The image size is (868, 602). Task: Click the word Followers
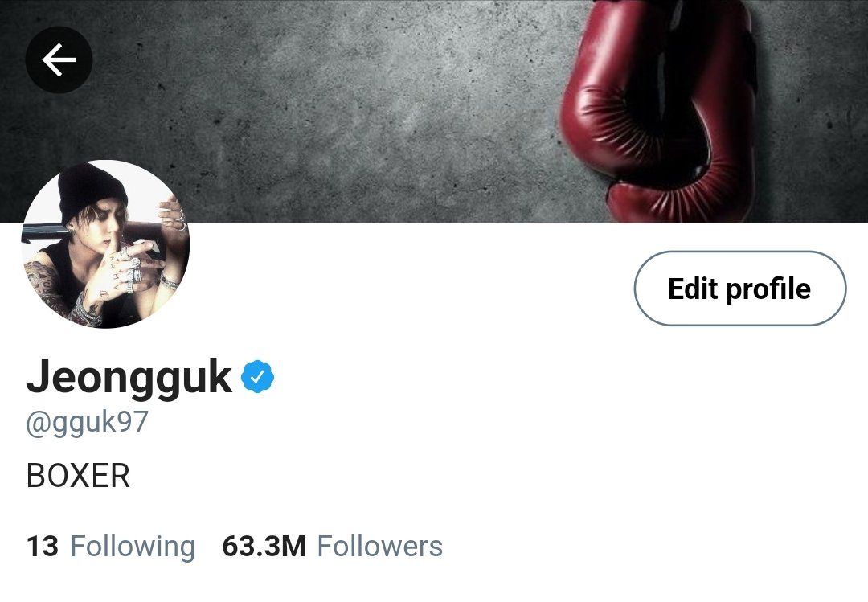379,546
